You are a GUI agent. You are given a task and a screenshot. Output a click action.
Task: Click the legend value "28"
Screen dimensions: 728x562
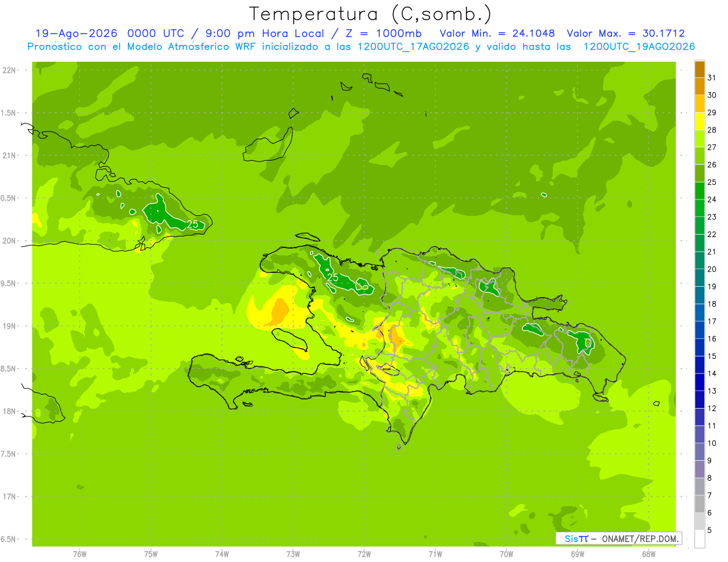click(x=712, y=130)
